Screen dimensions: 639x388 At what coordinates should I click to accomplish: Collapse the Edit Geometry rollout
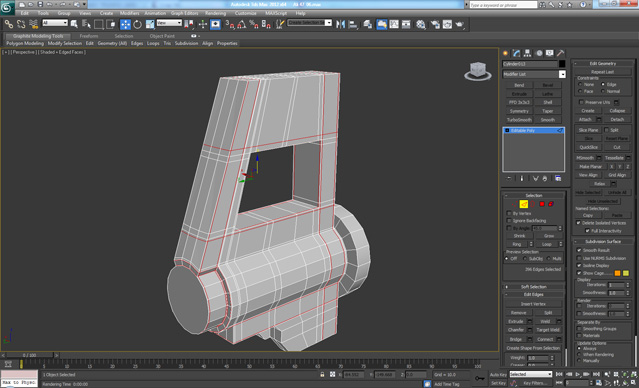point(603,64)
